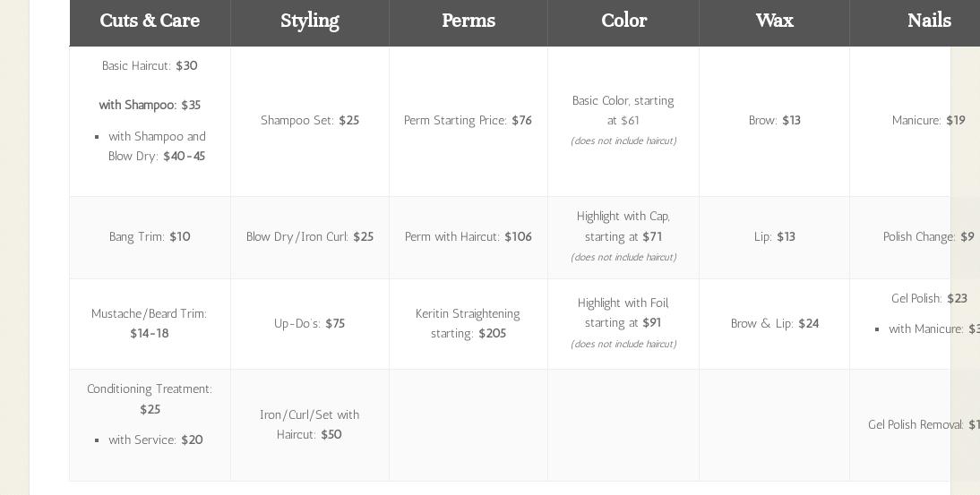The height and width of the screenshot is (495, 980).
Task: Select the Keritin Straightening price cell
Action: click(x=468, y=323)
